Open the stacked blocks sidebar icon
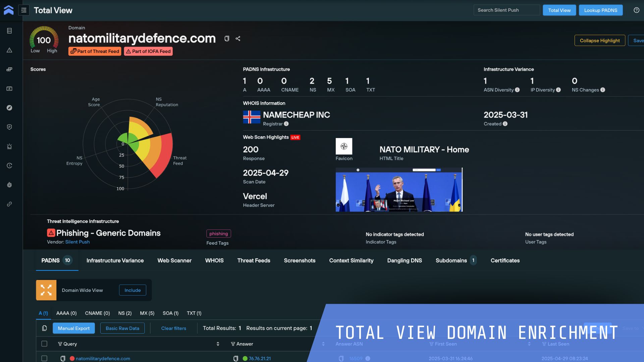This screenshot has height=362, width=644. [9, 69]
